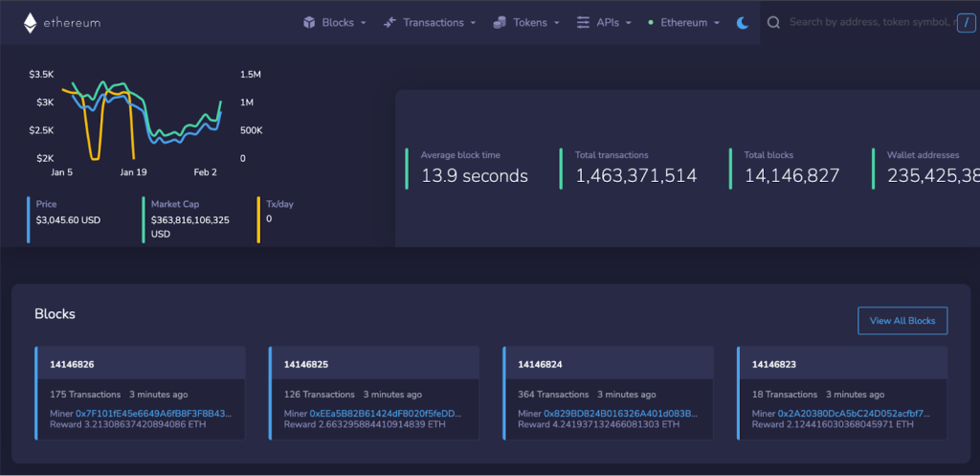Open miner address 0x7F101fE45e link

(x=154, y=413)
